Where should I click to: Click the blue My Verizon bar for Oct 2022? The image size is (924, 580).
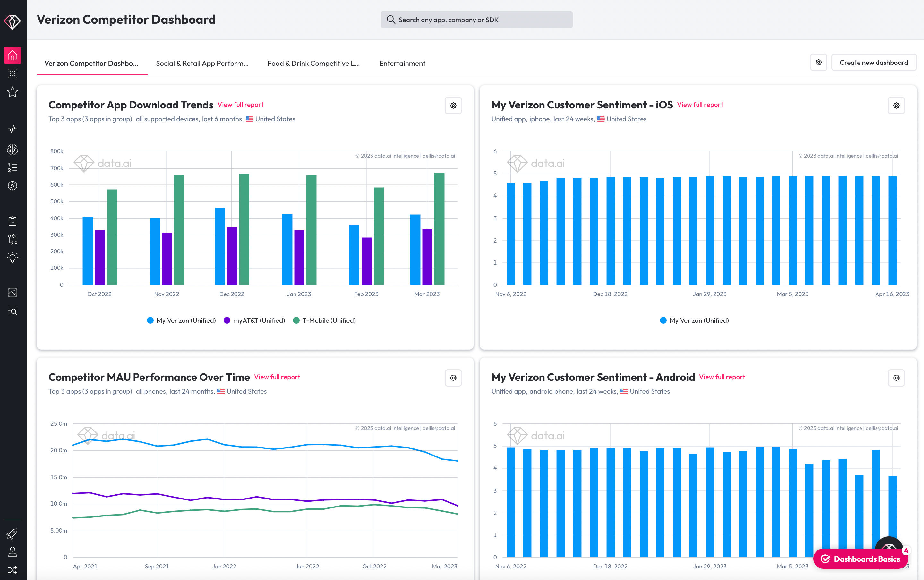[x=88, y=251]
